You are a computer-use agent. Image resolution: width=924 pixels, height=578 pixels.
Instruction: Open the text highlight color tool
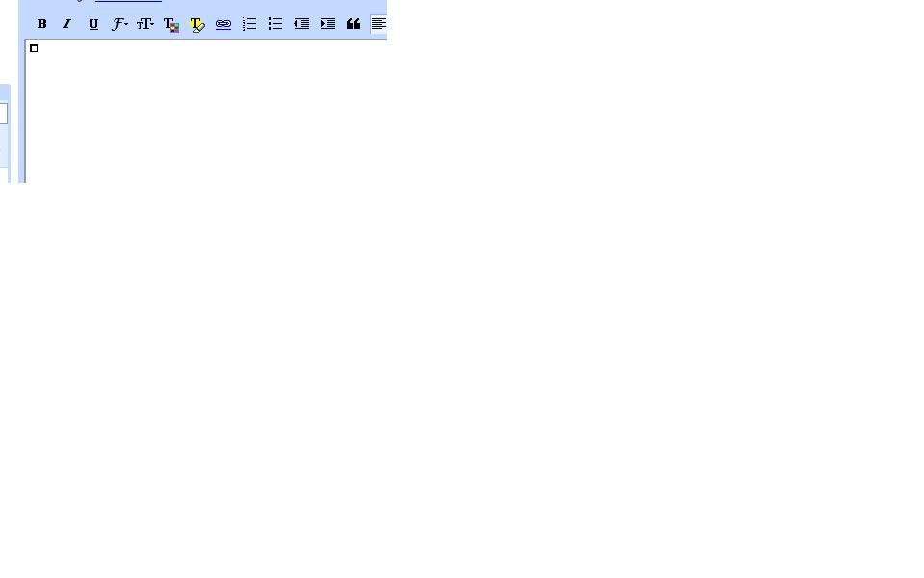point(196,24)
